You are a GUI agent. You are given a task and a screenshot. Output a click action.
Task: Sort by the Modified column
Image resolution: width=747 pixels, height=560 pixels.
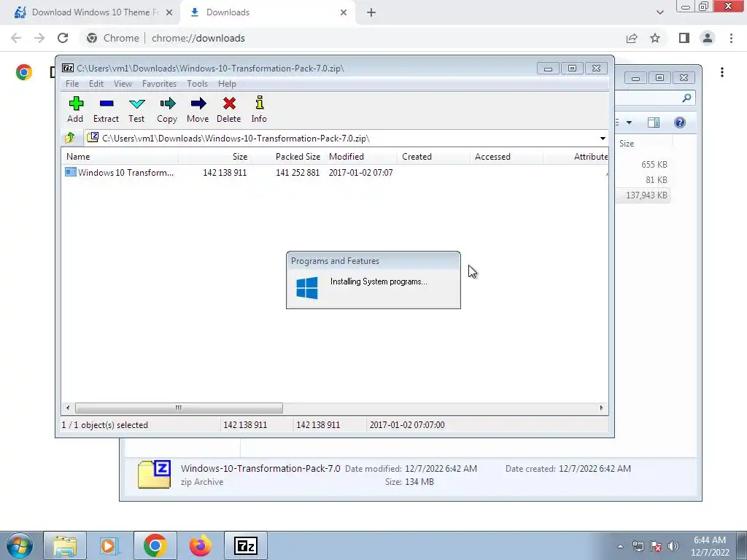click(360, 157)
